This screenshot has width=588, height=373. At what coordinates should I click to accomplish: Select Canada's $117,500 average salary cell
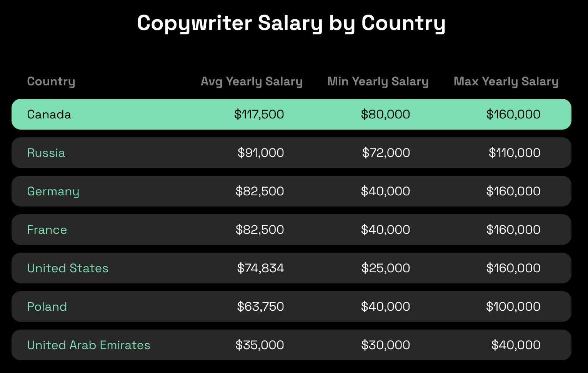[x=259, y=115]
